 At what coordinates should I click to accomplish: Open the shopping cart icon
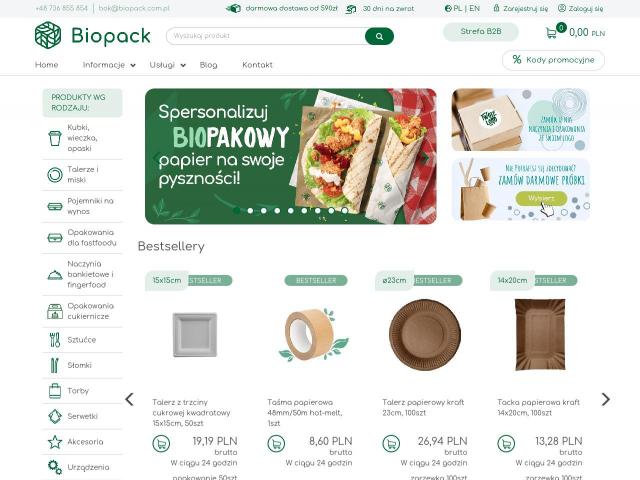551,33
